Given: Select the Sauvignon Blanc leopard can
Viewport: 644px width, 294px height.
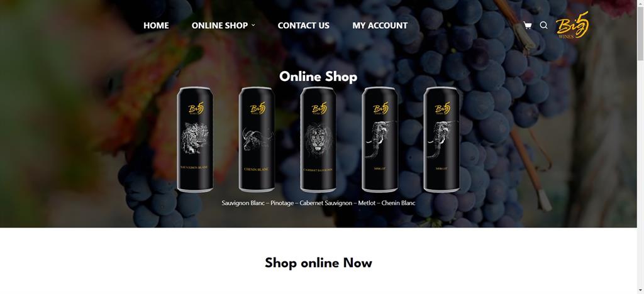Looking at the screenshot, I should click(x=195, y=139).
